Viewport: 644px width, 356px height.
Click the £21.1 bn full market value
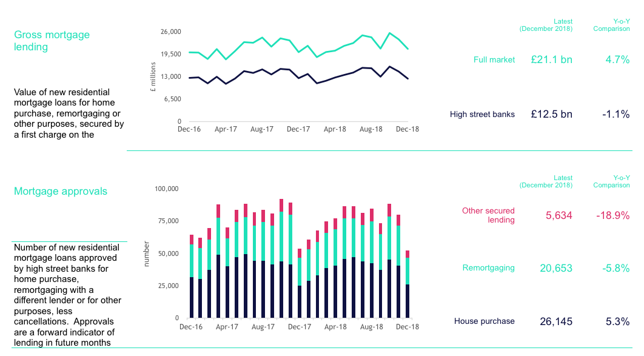tap(551, 59)
